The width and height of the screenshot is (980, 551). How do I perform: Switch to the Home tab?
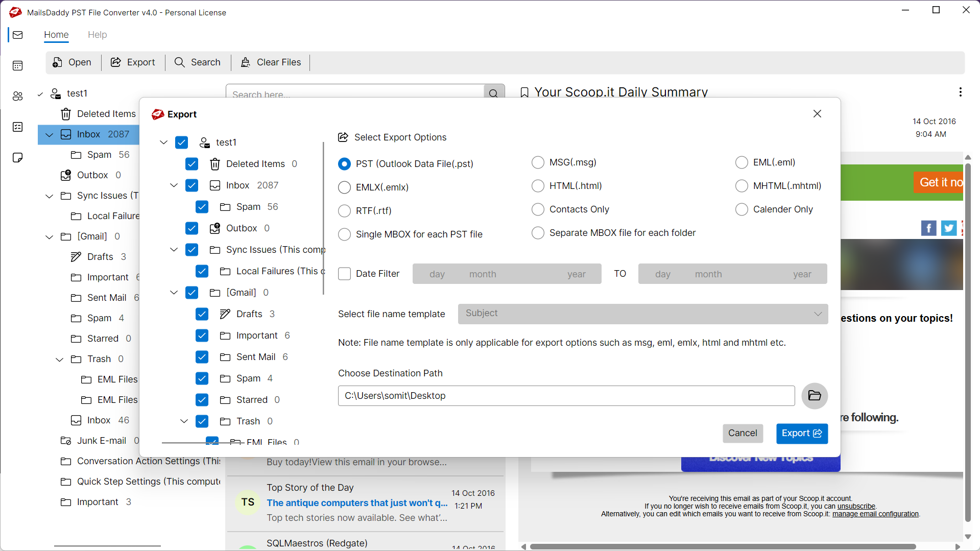click(x=56, y=35)
